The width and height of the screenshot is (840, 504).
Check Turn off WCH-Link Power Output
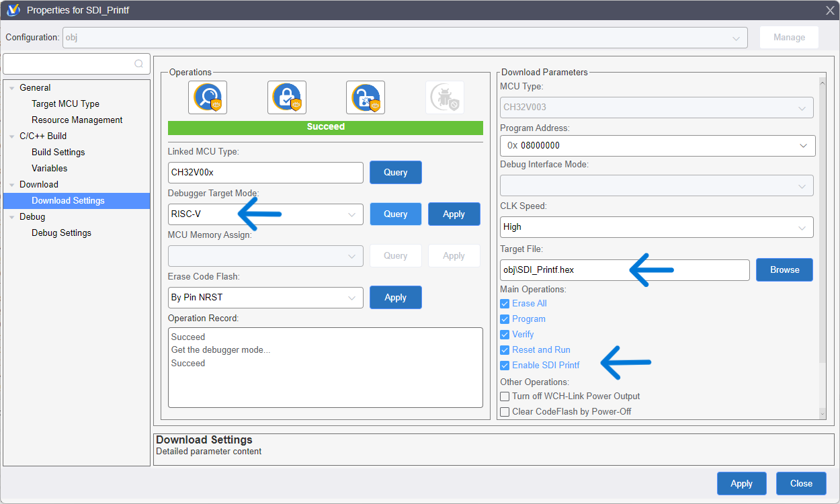(505, 396)
